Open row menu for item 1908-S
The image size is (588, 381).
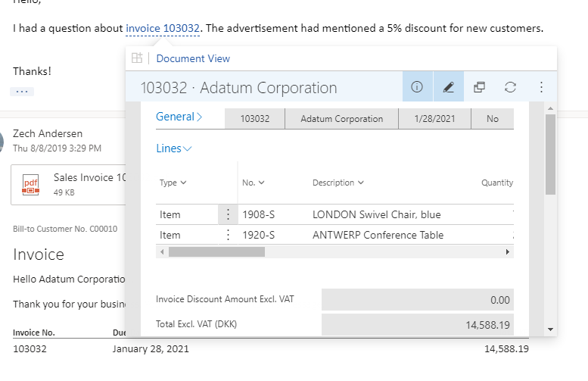click(x=228, y=214)
